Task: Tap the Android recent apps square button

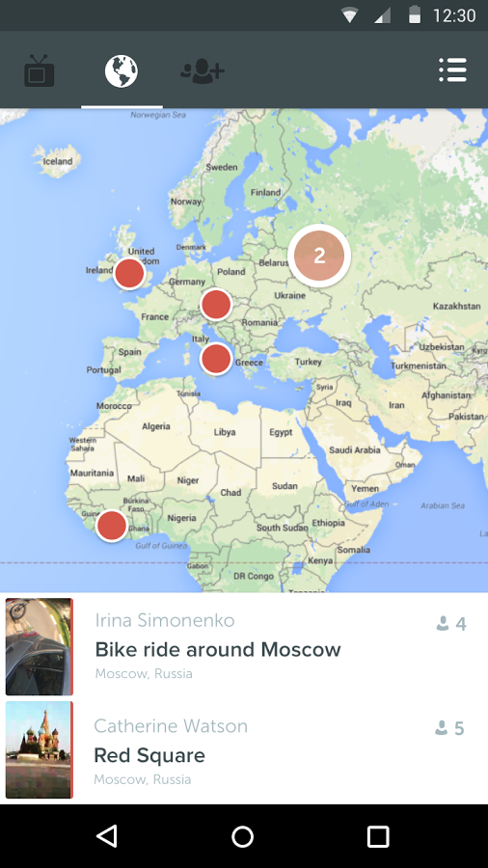Action: 378,836
